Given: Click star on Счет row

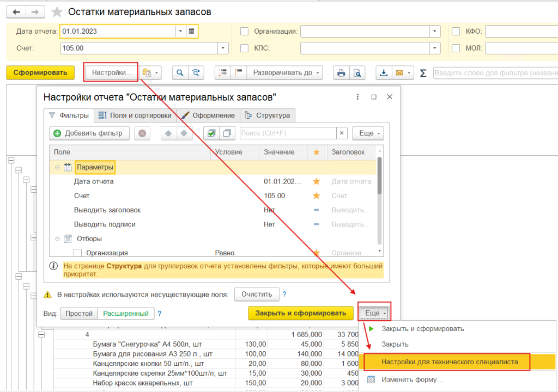Looking at the screenshot, I should pyautogui.click(x=317, y=195).
